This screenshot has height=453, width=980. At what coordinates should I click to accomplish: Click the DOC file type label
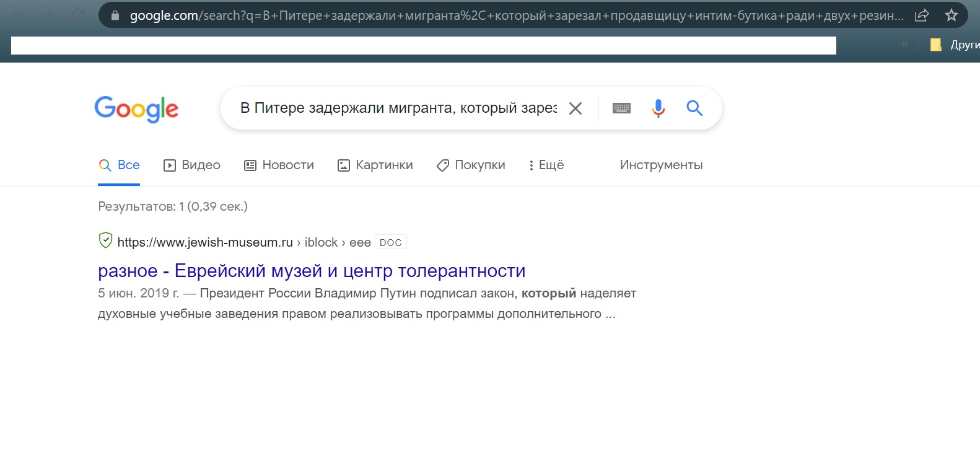pos(390,243)
